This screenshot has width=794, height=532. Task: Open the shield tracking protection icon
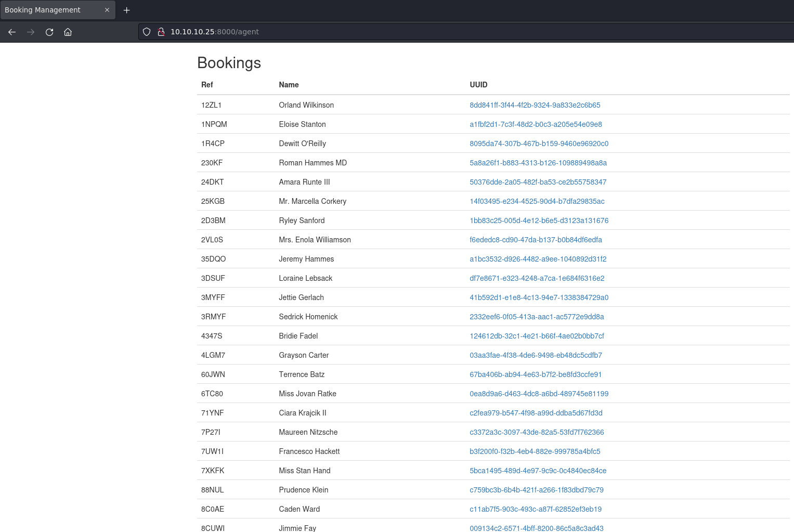point(147,32)
